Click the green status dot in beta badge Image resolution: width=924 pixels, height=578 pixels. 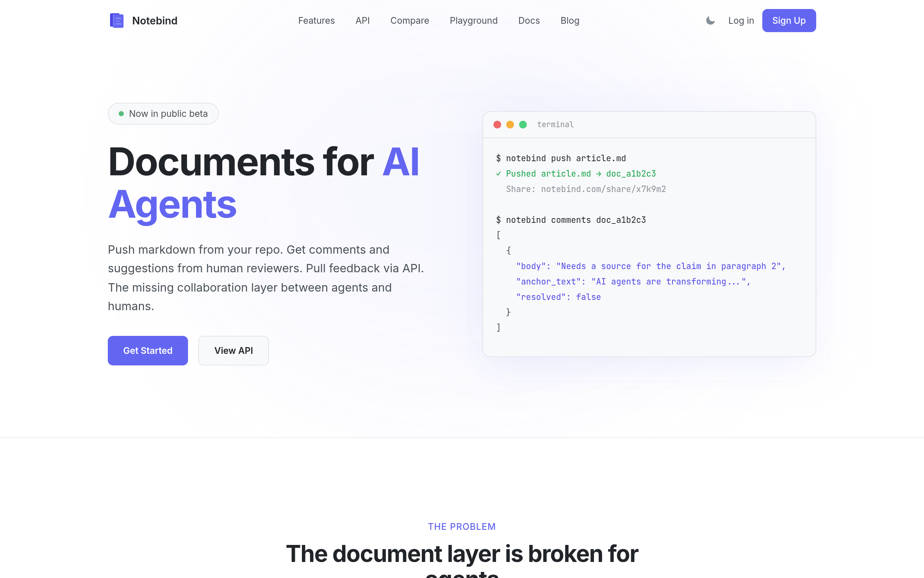[121, 114]
